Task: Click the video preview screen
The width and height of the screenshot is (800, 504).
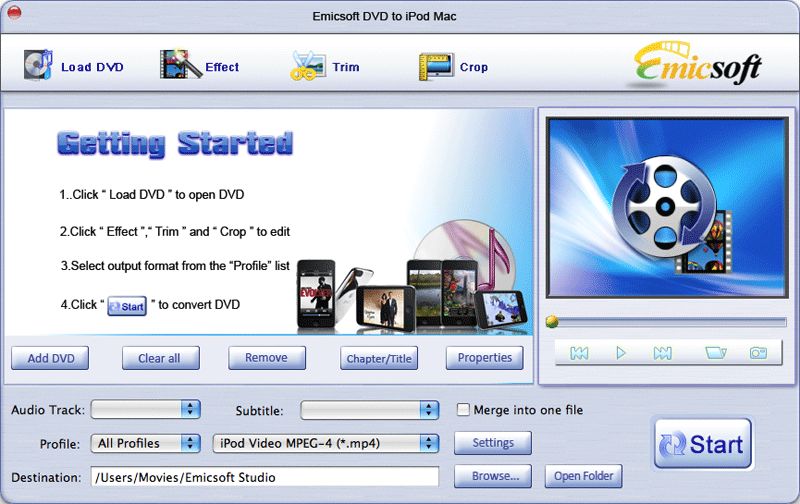Action: click(667, 207)
